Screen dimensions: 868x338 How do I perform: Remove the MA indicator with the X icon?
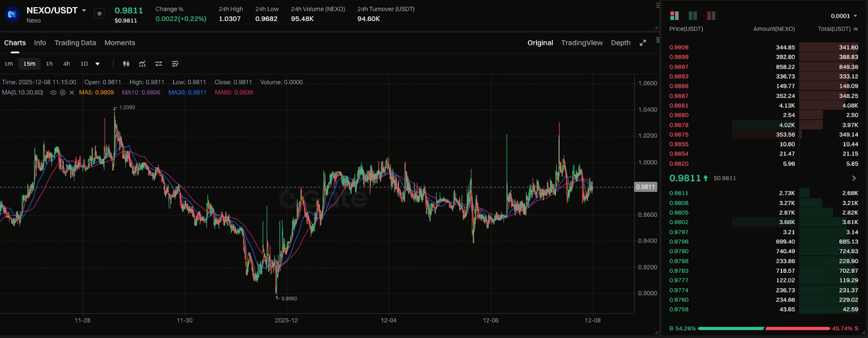click(72, 93)
